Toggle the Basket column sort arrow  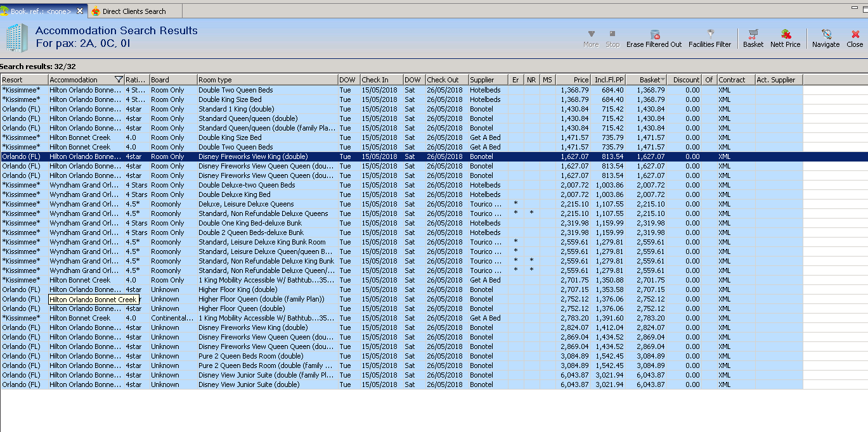(663, 80)
